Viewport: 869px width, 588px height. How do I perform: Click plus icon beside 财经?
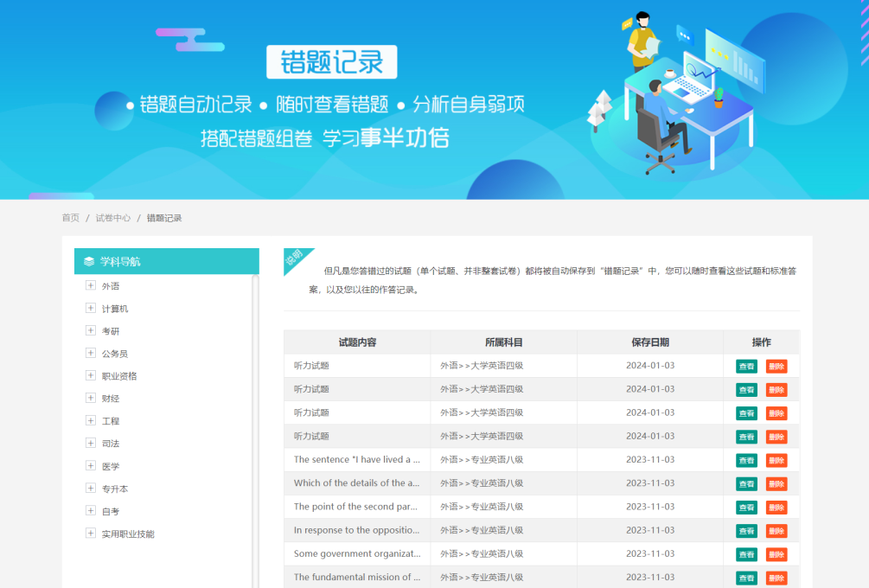coord(91,398)
